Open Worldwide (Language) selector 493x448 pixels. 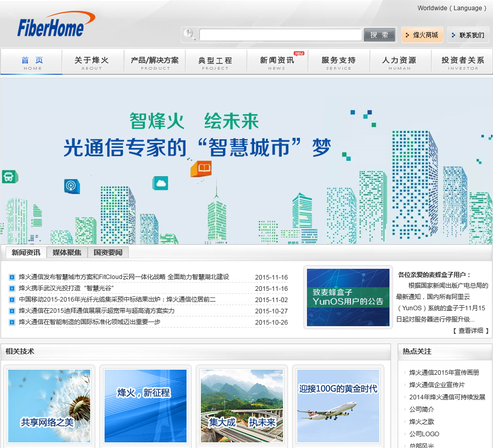pos(452,8)
